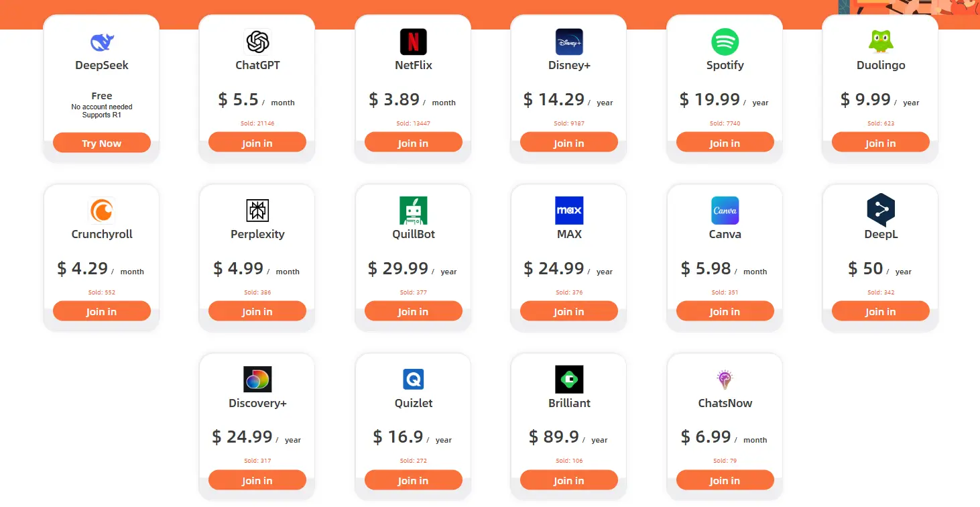Click the Canva logo icon
This screenshot has height=507, width=980.
725,211
